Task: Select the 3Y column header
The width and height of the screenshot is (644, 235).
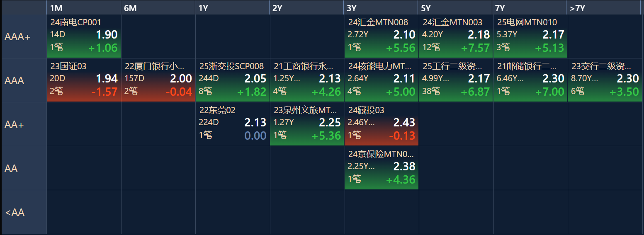Action: pyautogui.click(x=382, y=8)
